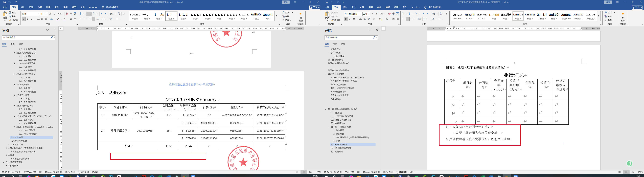The image size is (644, 177).
Task: Switch to 页面 tab in left navigation pane
Action: click(x=12, y=44)
